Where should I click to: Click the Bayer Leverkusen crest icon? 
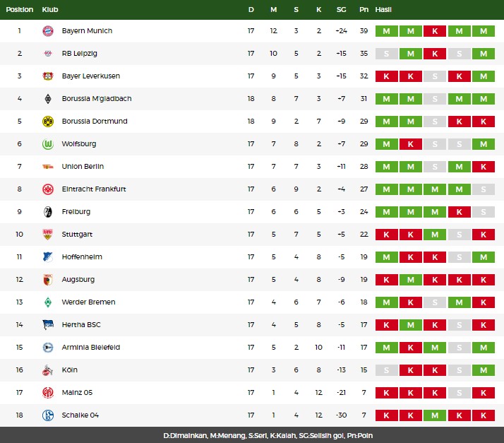click(x=48, y=76)
